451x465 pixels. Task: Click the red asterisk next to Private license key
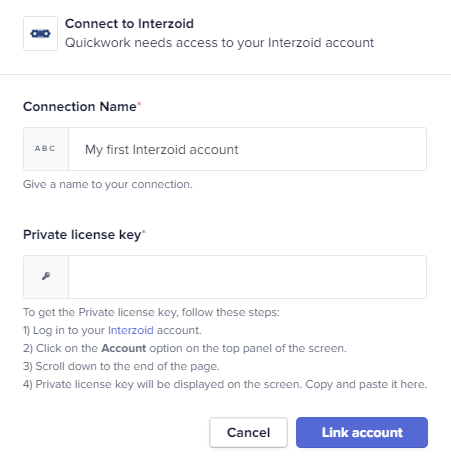[x=144, y=232]
